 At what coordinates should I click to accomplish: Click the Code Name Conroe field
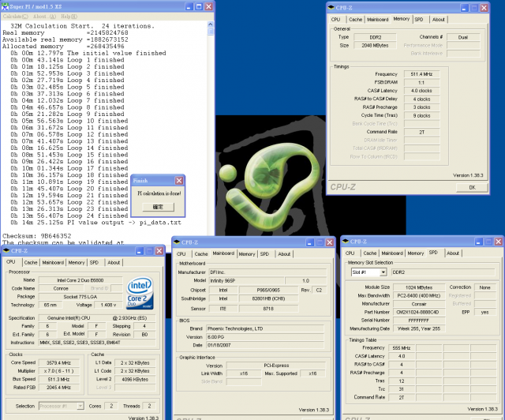coord(61,288)
